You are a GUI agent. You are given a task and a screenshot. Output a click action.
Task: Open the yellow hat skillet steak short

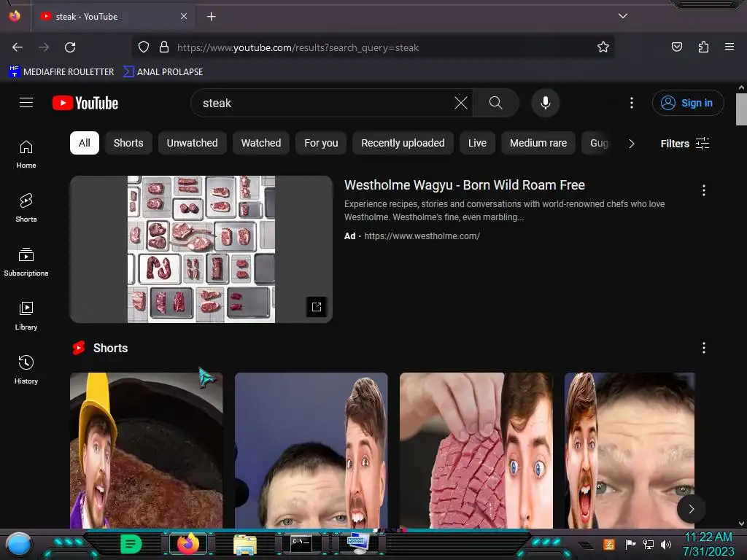(x=146, y=451)
